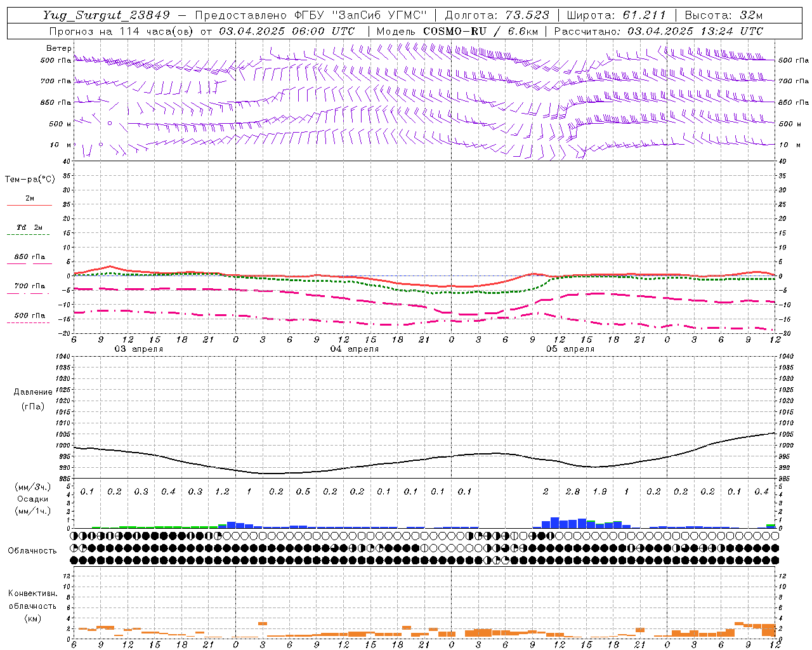Click the 1.9 precipitation value

[599, 492]
